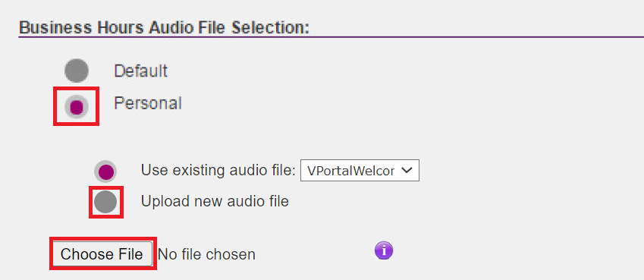
Task: Click the Upload new audio file label
Action: 215,201
